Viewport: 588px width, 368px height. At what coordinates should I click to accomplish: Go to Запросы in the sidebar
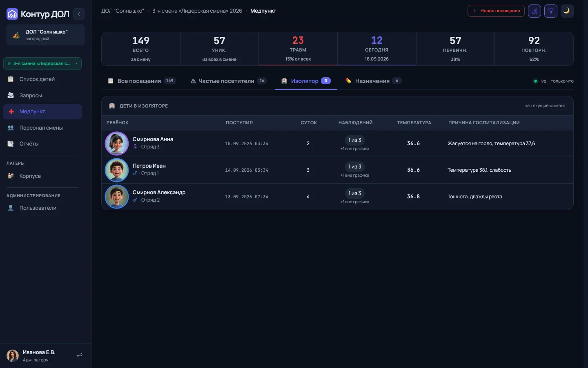(42, 95)
